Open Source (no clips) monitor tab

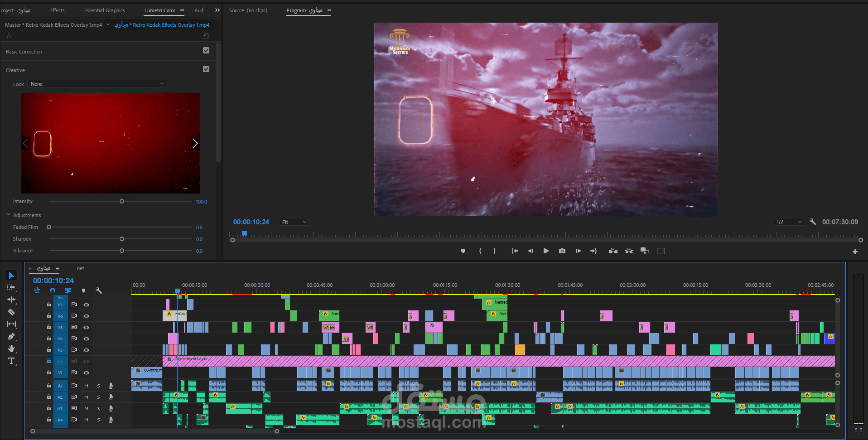[x=248, y=10]
